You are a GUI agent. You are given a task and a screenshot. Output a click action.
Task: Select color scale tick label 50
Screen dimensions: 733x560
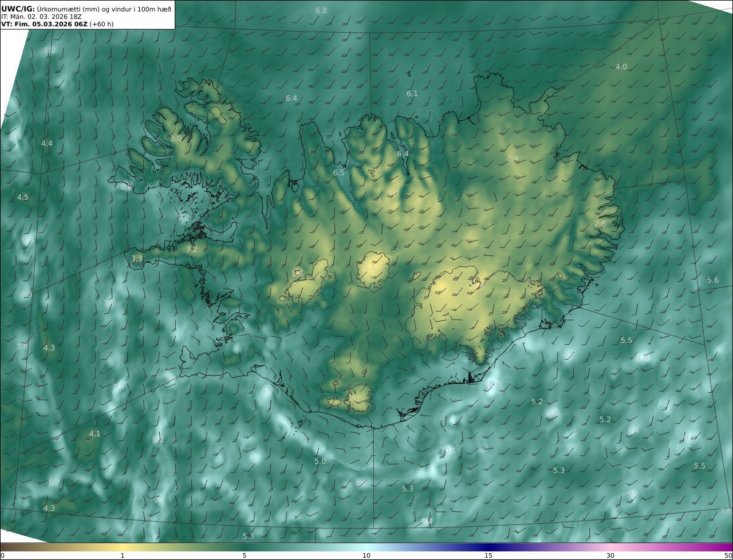[728, 555]
